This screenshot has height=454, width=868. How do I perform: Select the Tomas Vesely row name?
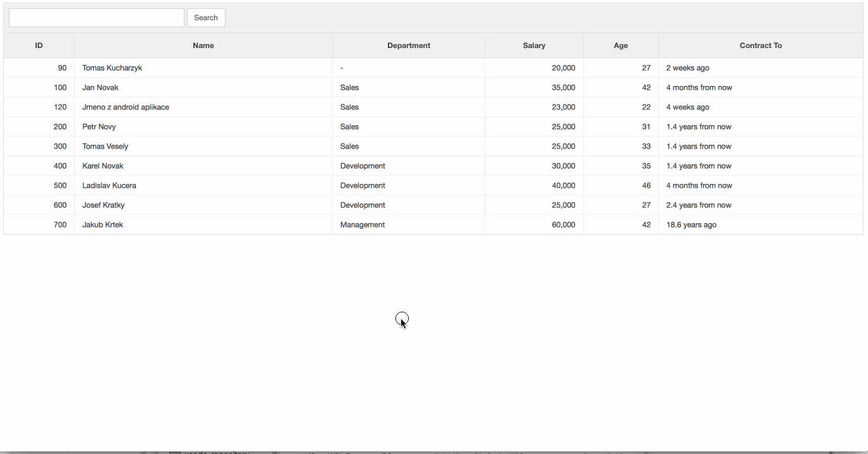click(105, 146)
